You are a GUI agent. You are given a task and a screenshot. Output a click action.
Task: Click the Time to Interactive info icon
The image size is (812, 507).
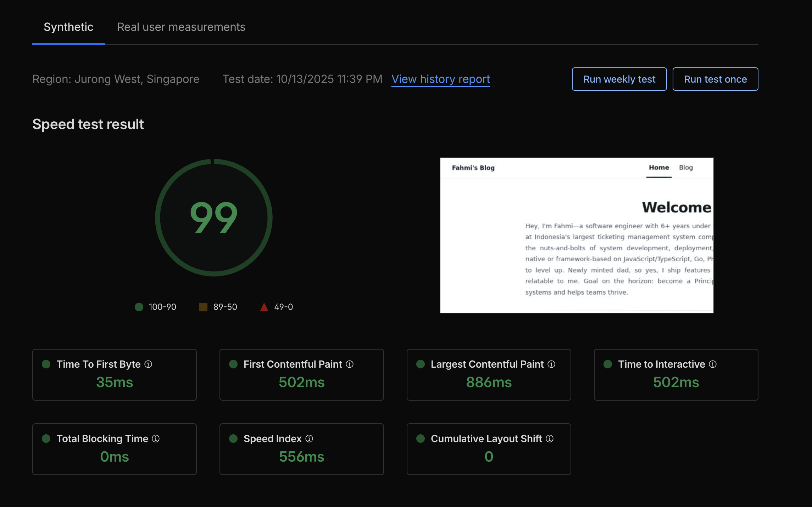[712, 364]
